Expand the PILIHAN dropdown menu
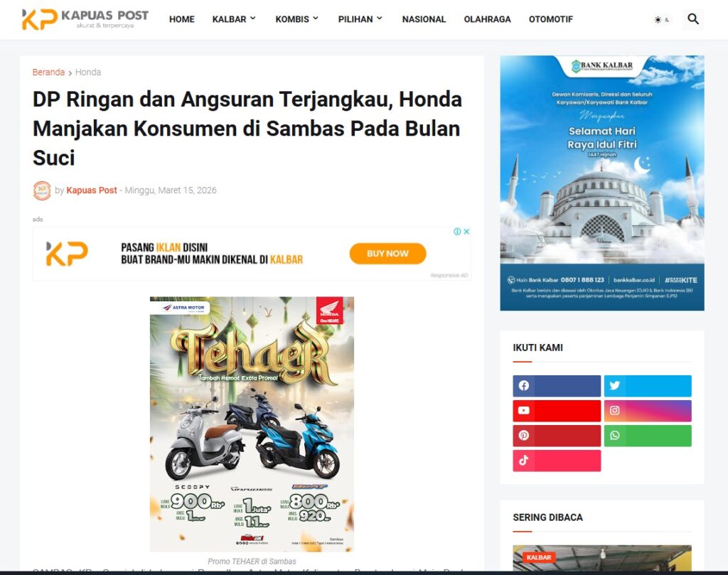This screenshot has width=728, height=575. (360, 19)
